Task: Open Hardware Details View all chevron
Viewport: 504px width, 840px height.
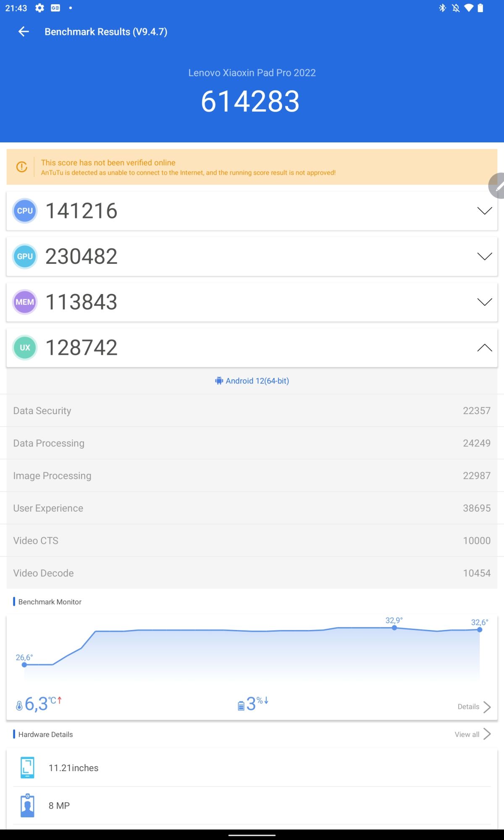Action: pyautogui.click(x=487, y=734)
